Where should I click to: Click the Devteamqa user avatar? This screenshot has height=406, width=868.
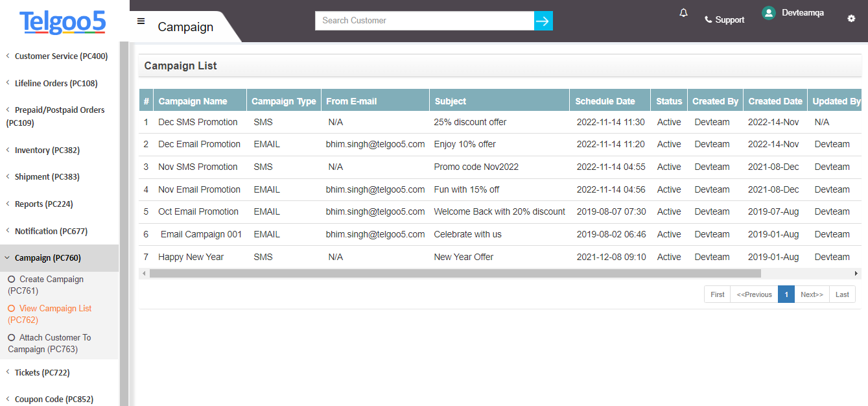click(x=769, y=12)
